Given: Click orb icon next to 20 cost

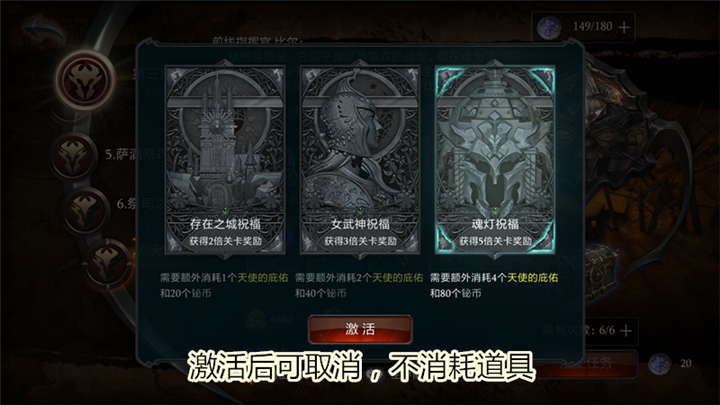Looking at the screenshot, I should click(x=660, y=364).
